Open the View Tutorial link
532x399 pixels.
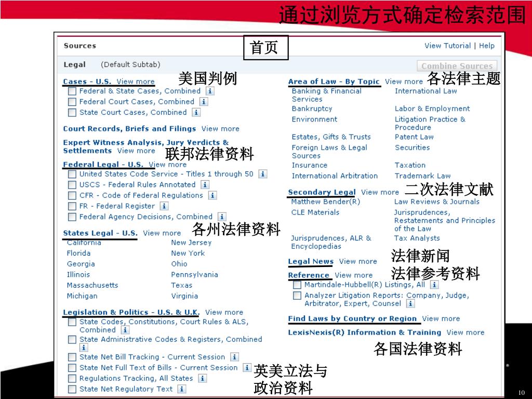[447, 46]
